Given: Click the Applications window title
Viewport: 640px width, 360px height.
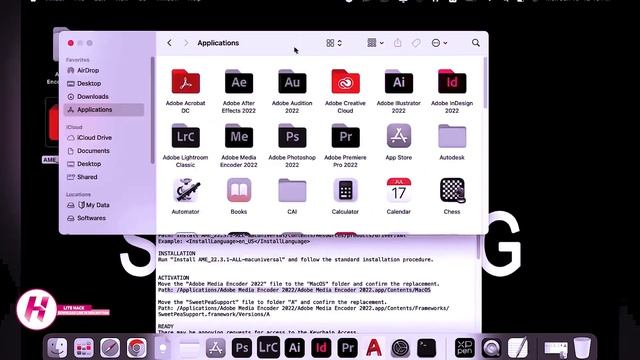Looking at the screenshot, I should pyautogui.click(x=218, y=43).
